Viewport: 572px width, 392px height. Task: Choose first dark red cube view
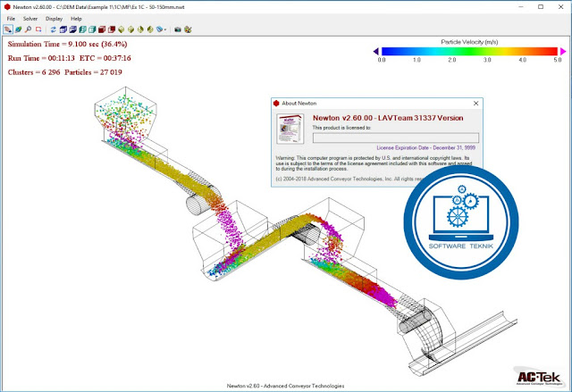[102, 29]
